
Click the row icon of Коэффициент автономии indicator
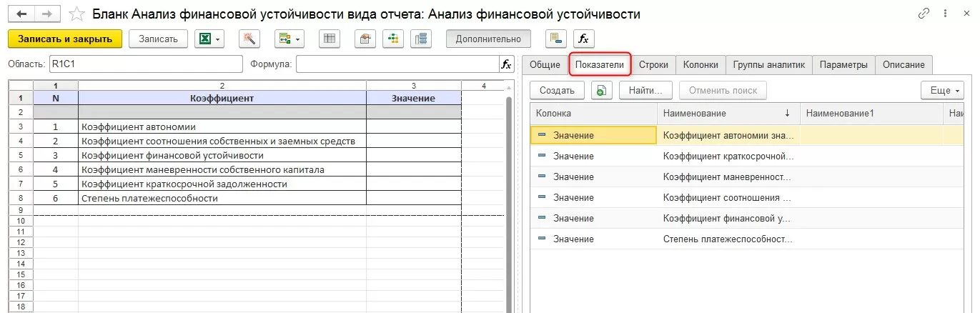541,135
